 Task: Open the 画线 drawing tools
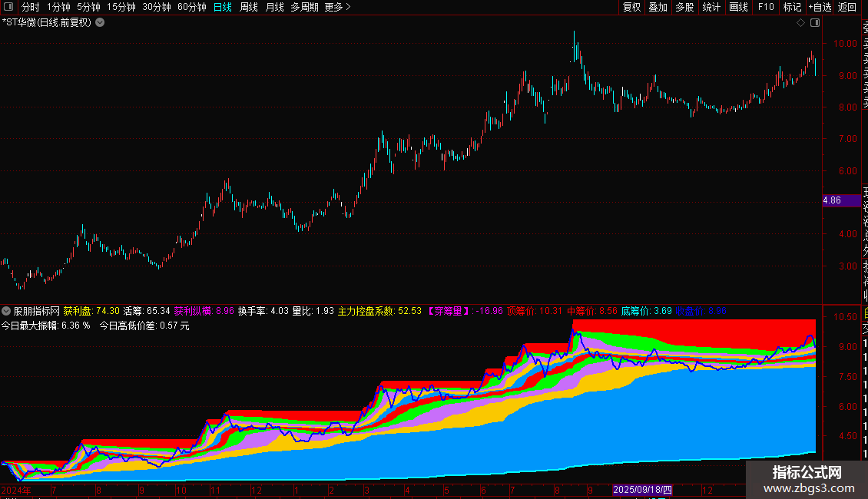coord(738,7)
